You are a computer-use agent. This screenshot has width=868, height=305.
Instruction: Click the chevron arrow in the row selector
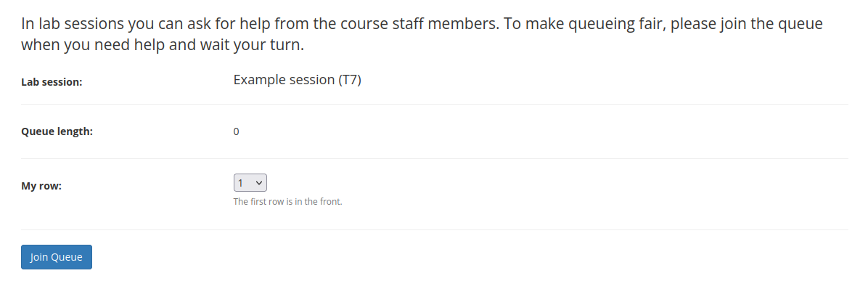click(x=260, y=183)
